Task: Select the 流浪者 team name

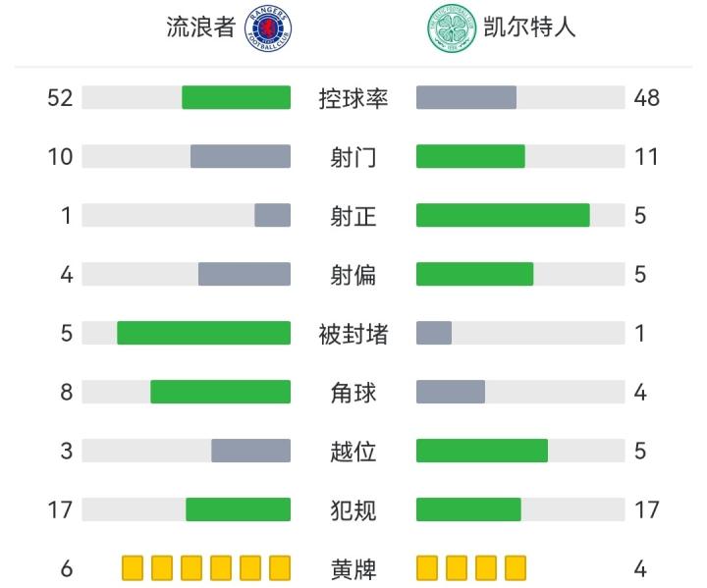Action: 200,27
